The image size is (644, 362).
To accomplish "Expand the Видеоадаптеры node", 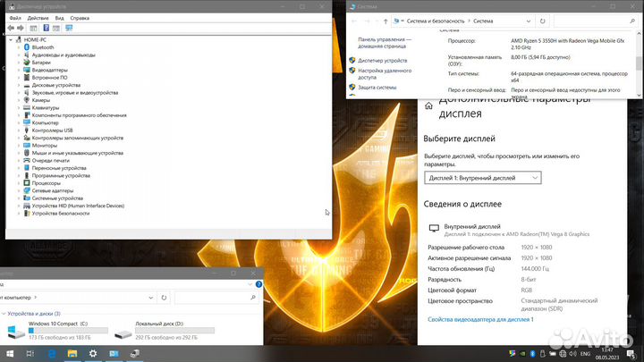I will click(x=19, y=70).
